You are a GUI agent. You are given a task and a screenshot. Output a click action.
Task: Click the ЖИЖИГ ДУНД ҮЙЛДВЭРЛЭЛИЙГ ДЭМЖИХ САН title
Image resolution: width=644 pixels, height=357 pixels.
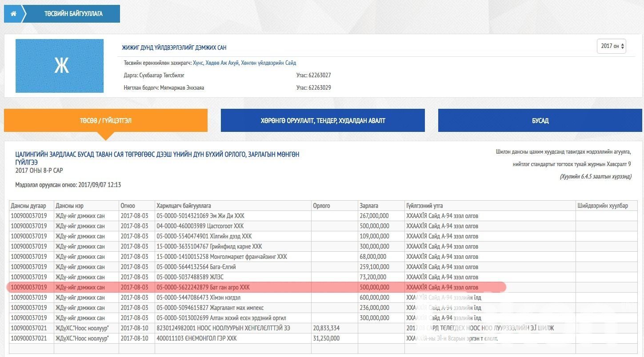174,48
